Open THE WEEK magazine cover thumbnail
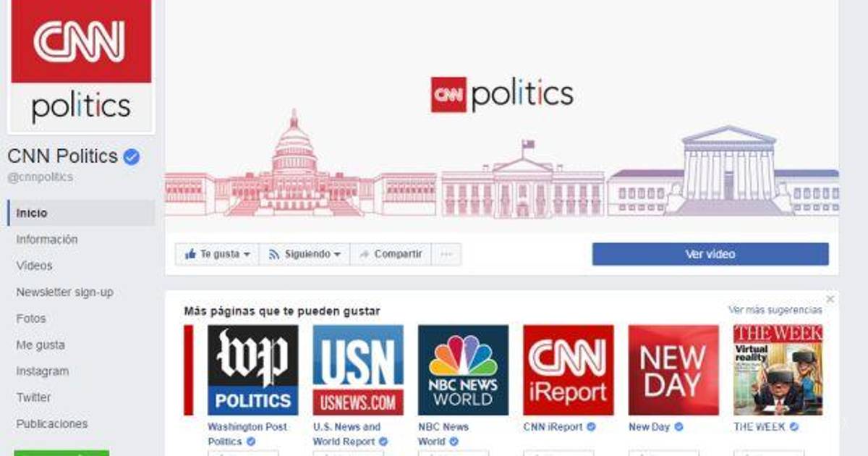Viewport: 868px width, 456px height. pyautogui.click(x=778, y=370)
